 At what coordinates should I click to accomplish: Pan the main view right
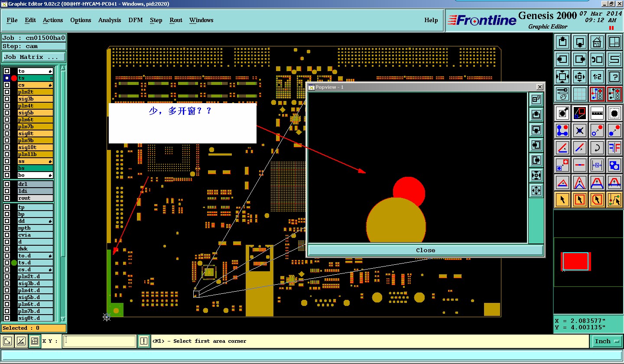(580, 59)
